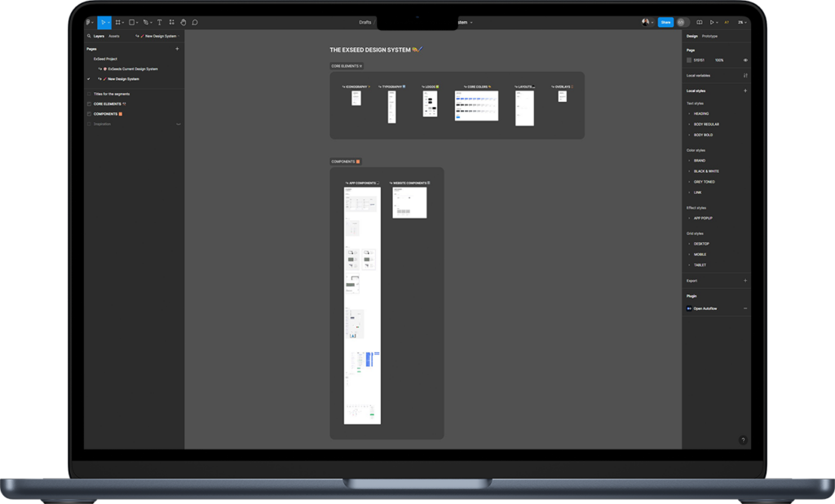Present prototype with play icon
835x504 pixels.
[712, 22]
